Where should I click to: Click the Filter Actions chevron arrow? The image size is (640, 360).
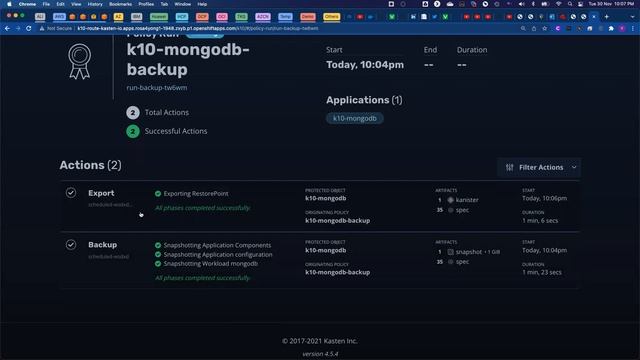(x=574, y=167)
